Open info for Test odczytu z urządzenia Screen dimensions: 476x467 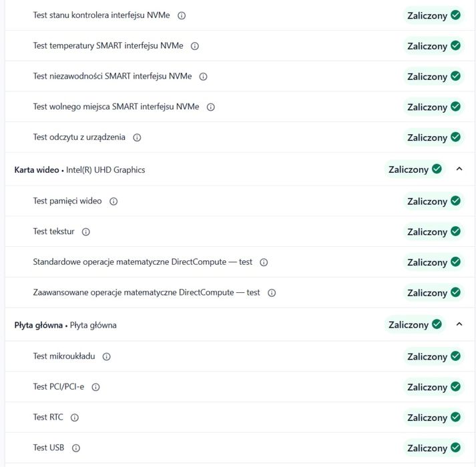pyautogui.click(x=137, y=137)
